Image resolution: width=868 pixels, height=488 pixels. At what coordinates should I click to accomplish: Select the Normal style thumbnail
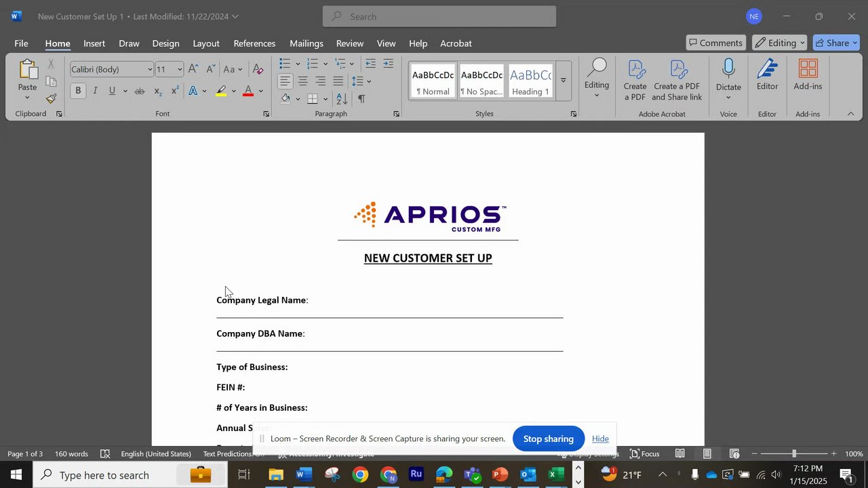pos(433,81)
